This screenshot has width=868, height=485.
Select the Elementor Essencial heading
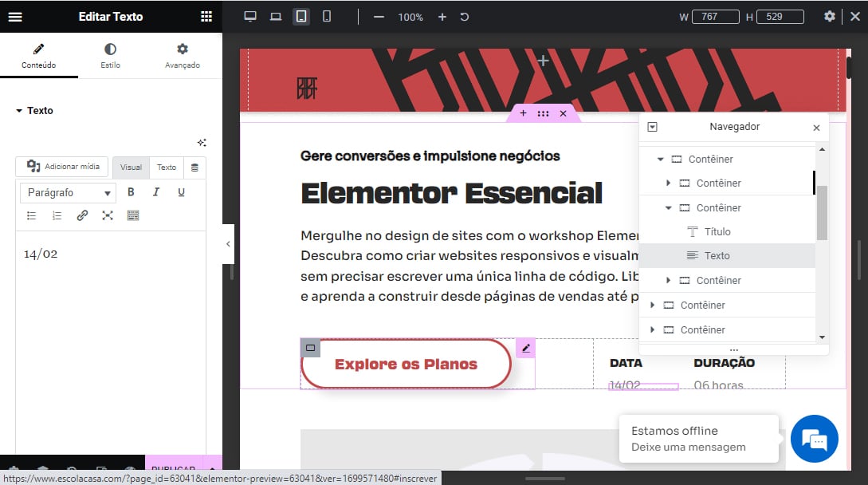click(x=451, y=193)
